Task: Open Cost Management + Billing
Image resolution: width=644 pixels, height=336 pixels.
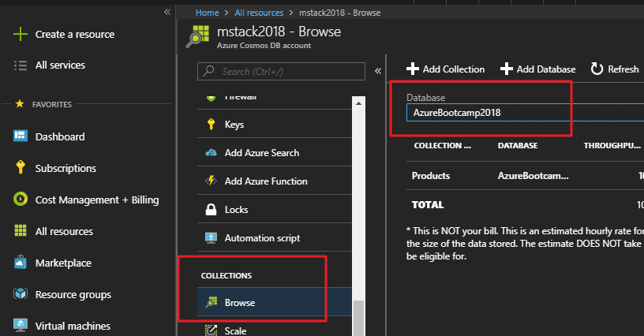Action: tap(97, 200)
